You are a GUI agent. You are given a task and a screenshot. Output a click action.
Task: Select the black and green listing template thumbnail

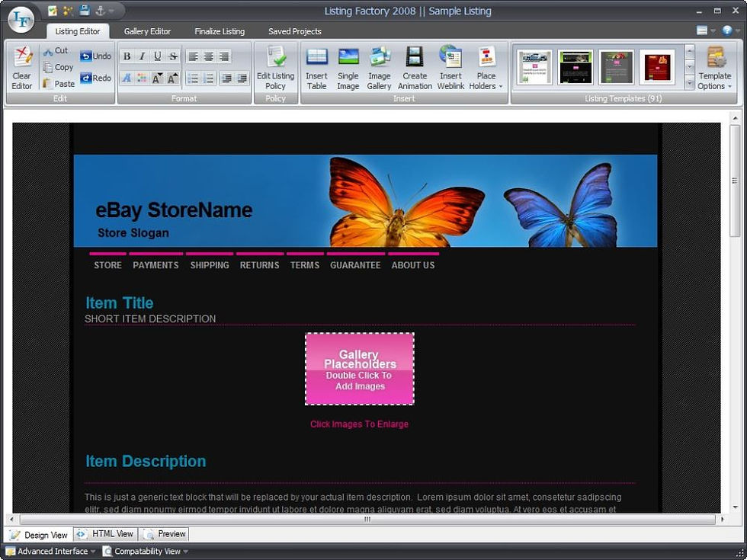[x=575, y=67]
